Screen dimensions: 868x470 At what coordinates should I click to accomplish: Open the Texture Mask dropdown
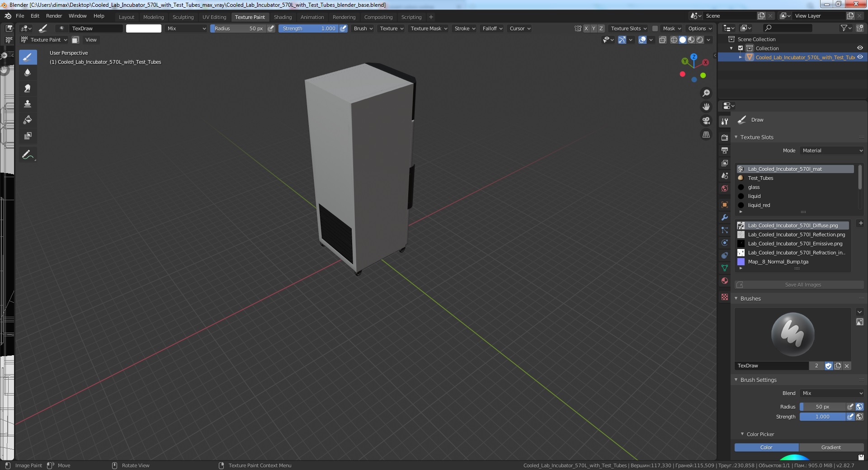click(429, 28)
